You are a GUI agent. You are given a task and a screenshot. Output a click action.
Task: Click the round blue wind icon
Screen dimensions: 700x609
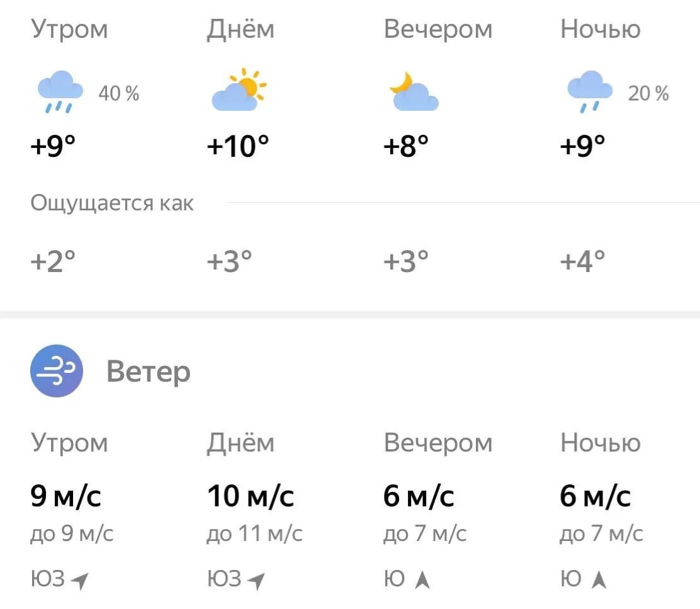[x=57, y=370]
